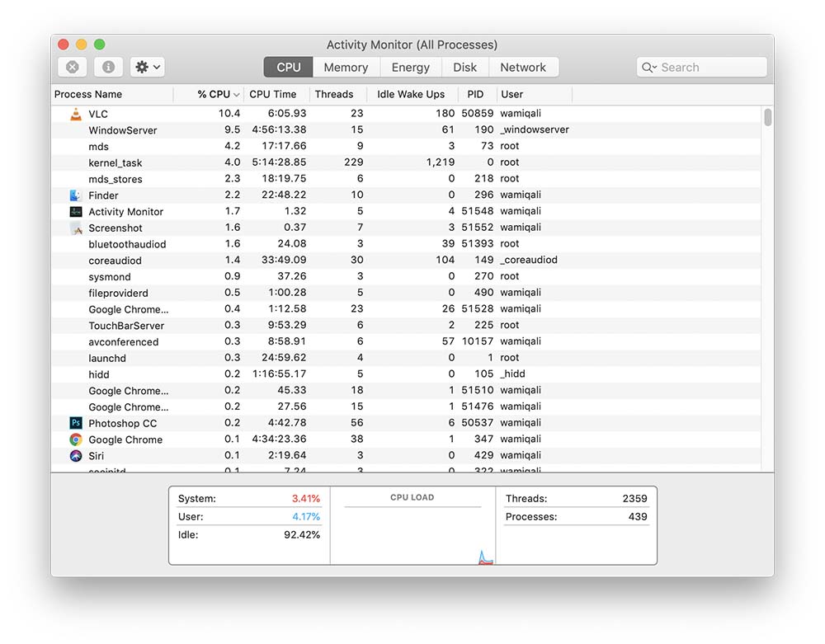Click the Activity Monitor row icon
The width and height of the screenshot is (825, 644).
(x=76, y=212)
